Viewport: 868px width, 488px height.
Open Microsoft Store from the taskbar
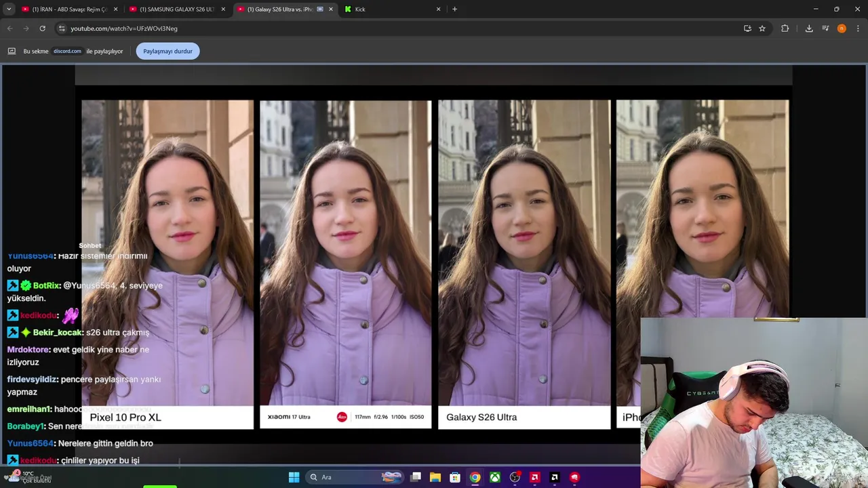455,477
